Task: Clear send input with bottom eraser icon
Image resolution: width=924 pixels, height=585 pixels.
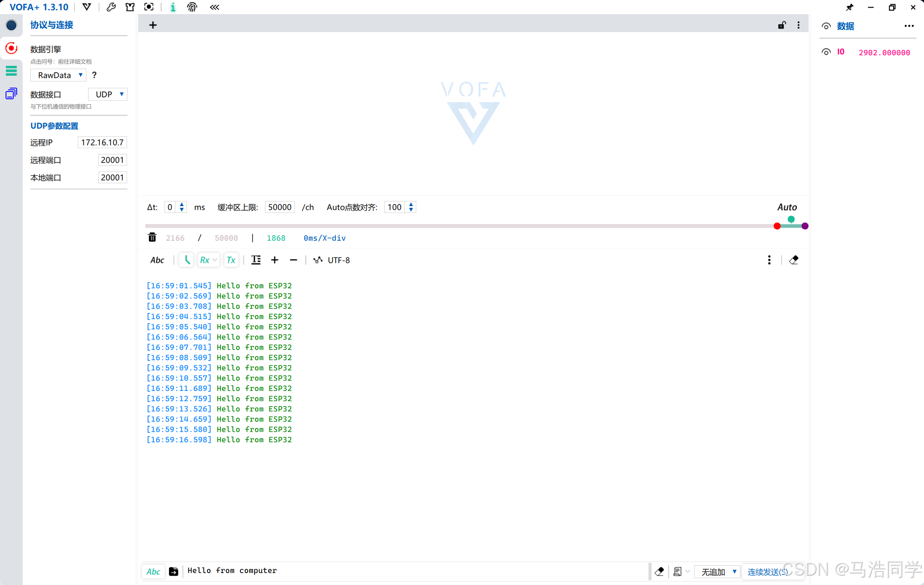Action: coord(659,572)
